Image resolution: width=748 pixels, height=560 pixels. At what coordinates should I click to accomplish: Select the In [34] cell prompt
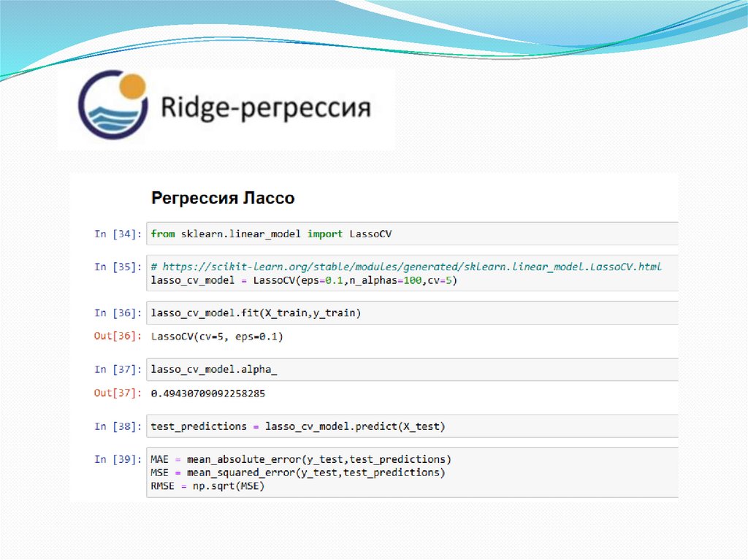[116, 234]
